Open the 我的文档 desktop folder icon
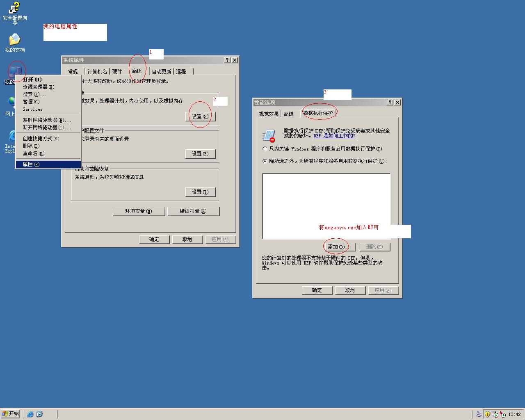Image resolution: width=525 pixels, height=420 pixels. [15, 40]
